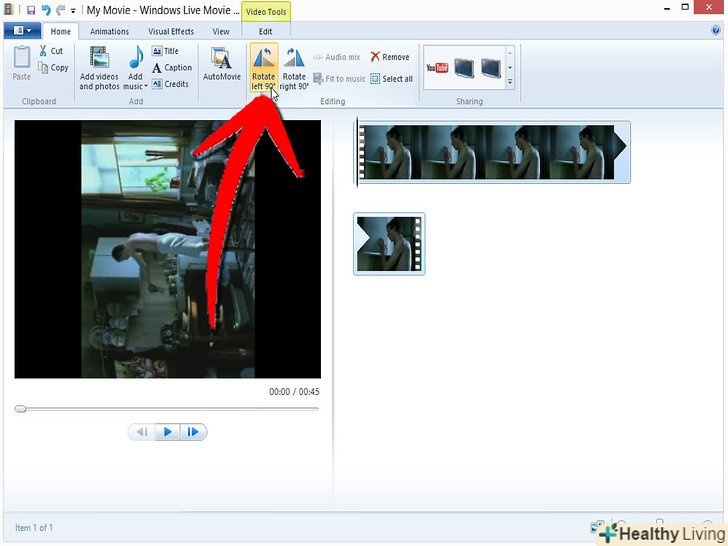Viewport: 728px width, 546px height.
Task: Cut the selected clip
Action: pyautogui.click(x=51, y=51)
